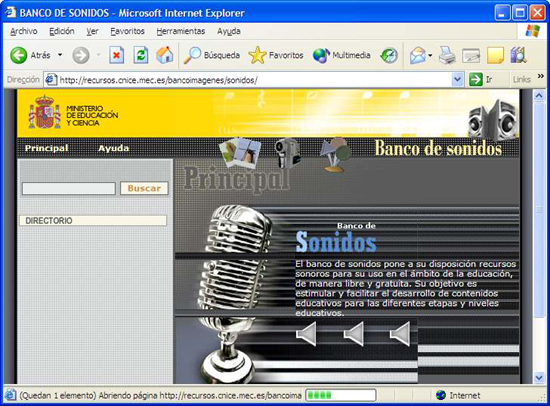The image size is (550, 406).
Task: Stop page loading with red X icon
Action: pyautogui.click(x=116, y=55)
